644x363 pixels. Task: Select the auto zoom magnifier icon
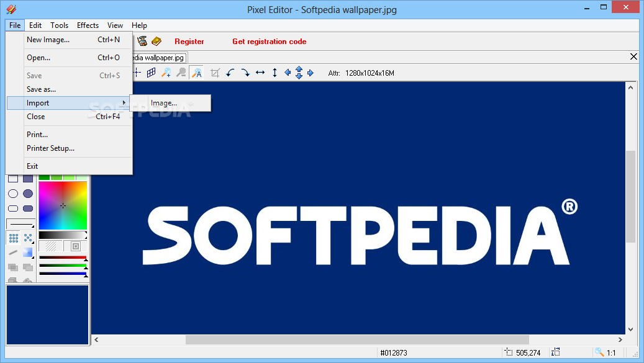click(197, 73)
